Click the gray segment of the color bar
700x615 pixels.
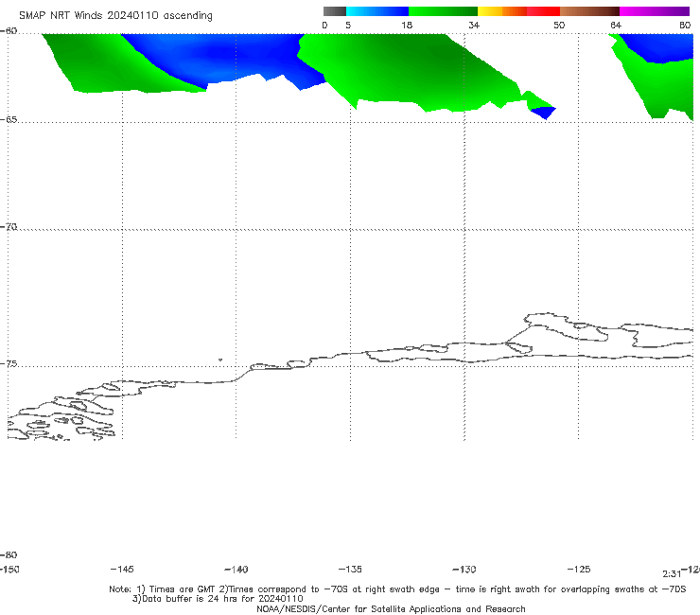pos(335,11)
